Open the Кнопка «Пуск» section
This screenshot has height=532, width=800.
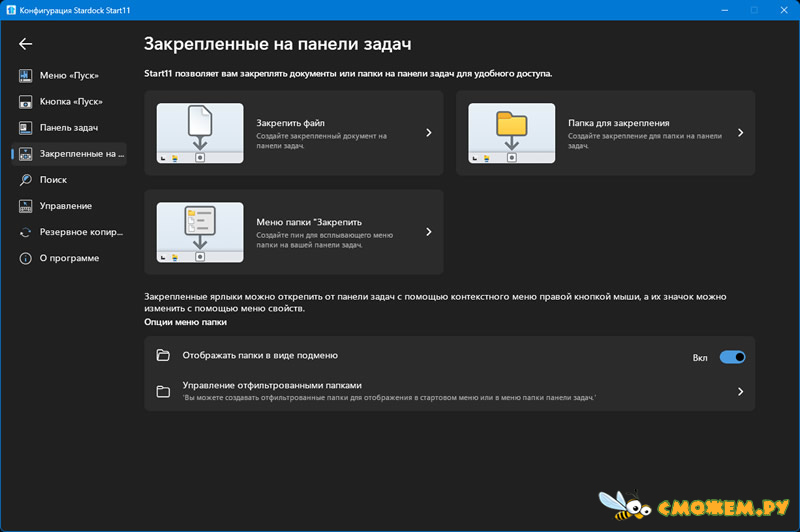(x=69, y=102)
